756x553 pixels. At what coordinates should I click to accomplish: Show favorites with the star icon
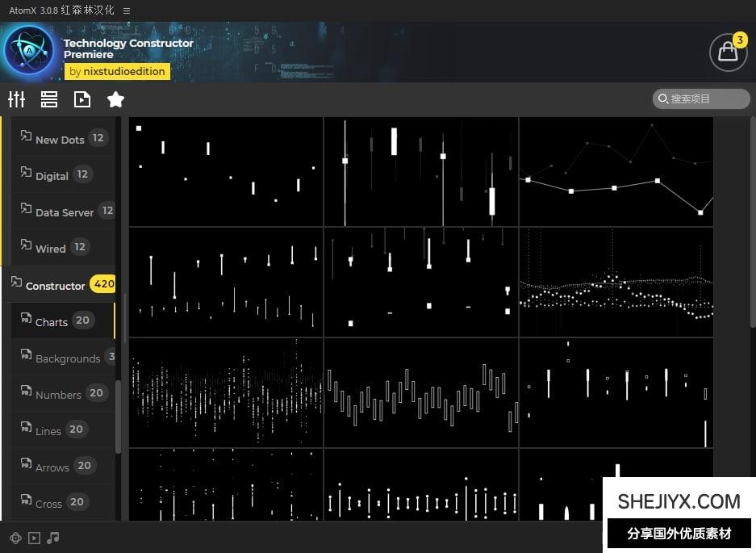point(115,99)
